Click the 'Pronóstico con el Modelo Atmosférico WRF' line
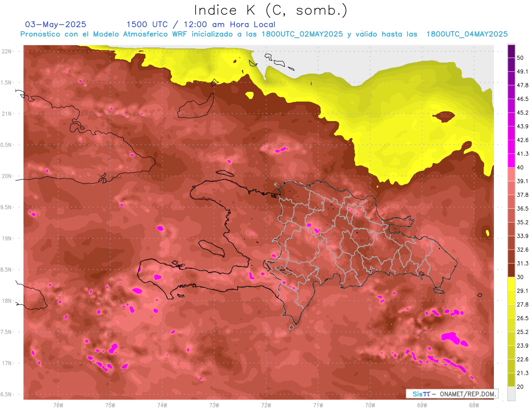Screen dimensions: 532x411 coord(263,34)
